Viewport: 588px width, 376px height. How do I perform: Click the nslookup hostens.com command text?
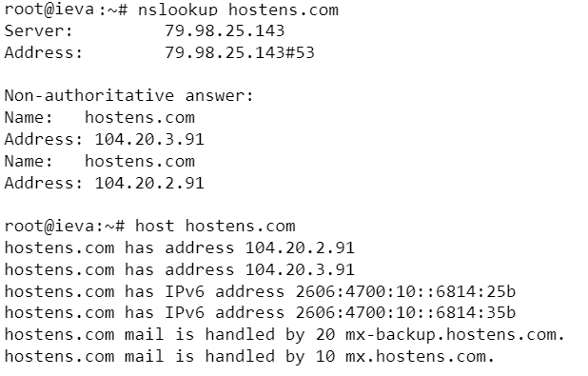click(238, 10)
